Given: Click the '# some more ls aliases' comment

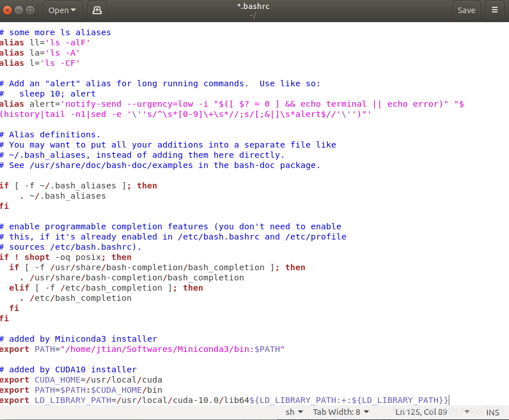Looking at the screenshot, I should point(56,32).
